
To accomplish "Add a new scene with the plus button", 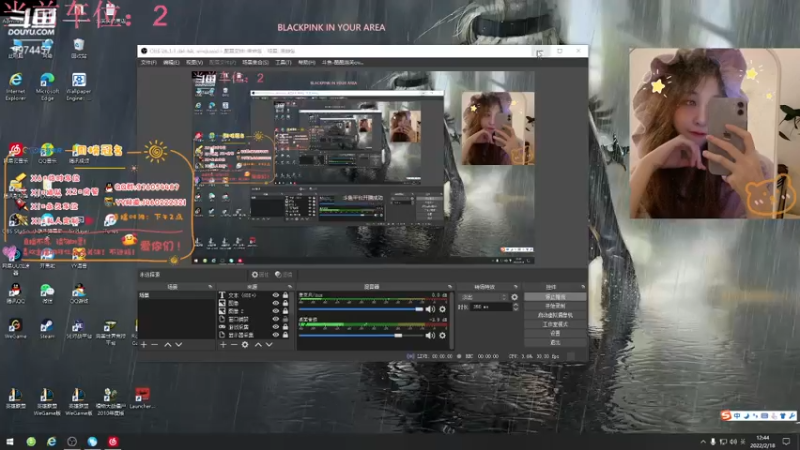I will 144,345.
